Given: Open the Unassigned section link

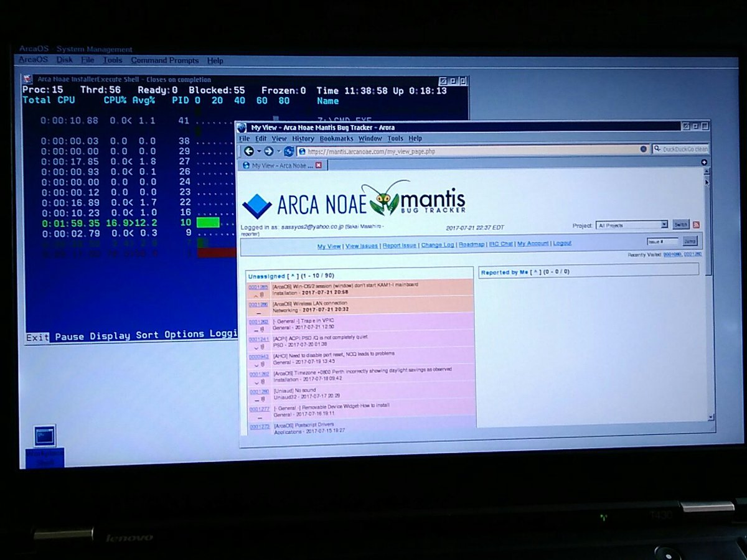Looking at the screenshot, I should tap(266, 275).
